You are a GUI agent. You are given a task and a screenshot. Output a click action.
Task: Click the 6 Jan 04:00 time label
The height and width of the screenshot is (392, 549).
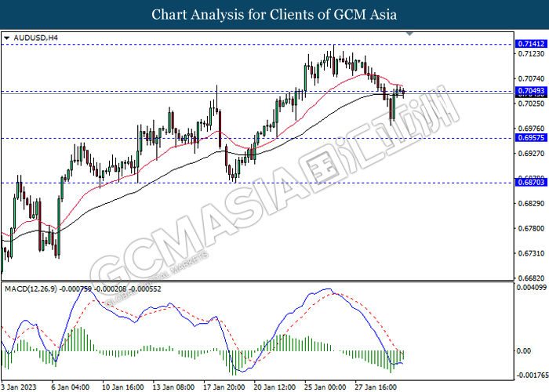point(70,387)
